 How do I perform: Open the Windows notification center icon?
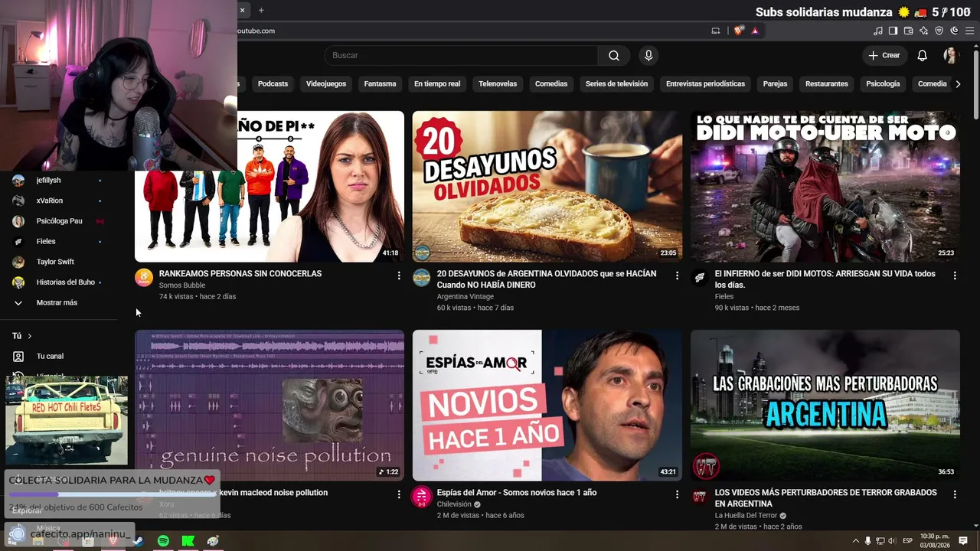click(x=963, y=541)
